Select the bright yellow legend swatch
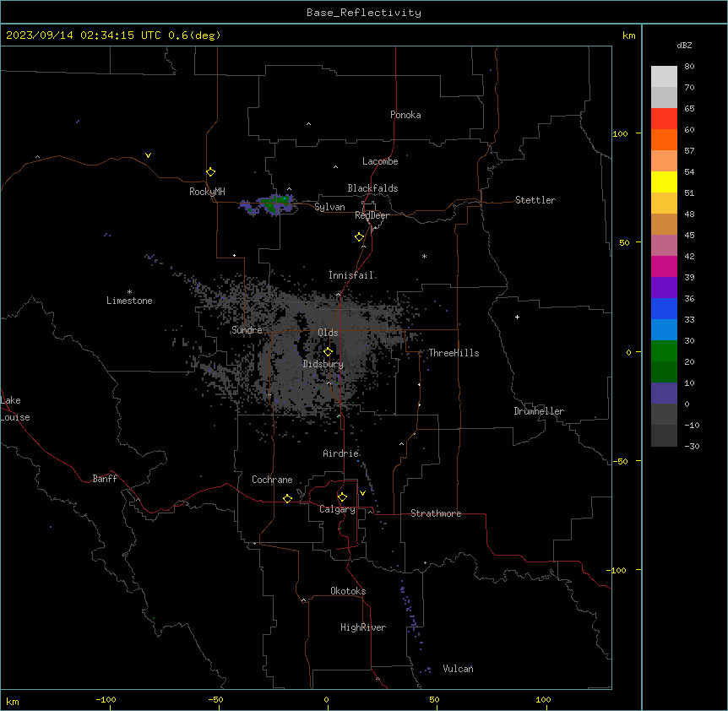This screenshot has width=728, height=711. coord(664,182)
